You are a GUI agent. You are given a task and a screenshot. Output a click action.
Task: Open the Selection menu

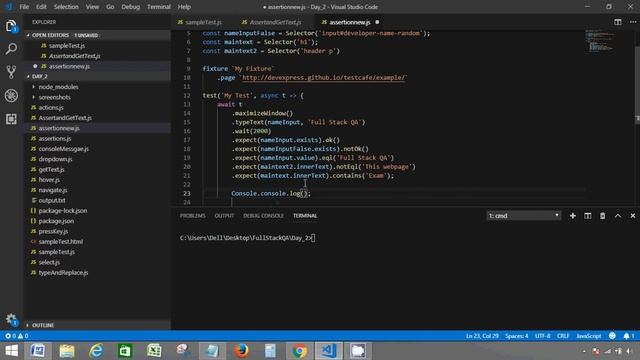pos(66,7)
